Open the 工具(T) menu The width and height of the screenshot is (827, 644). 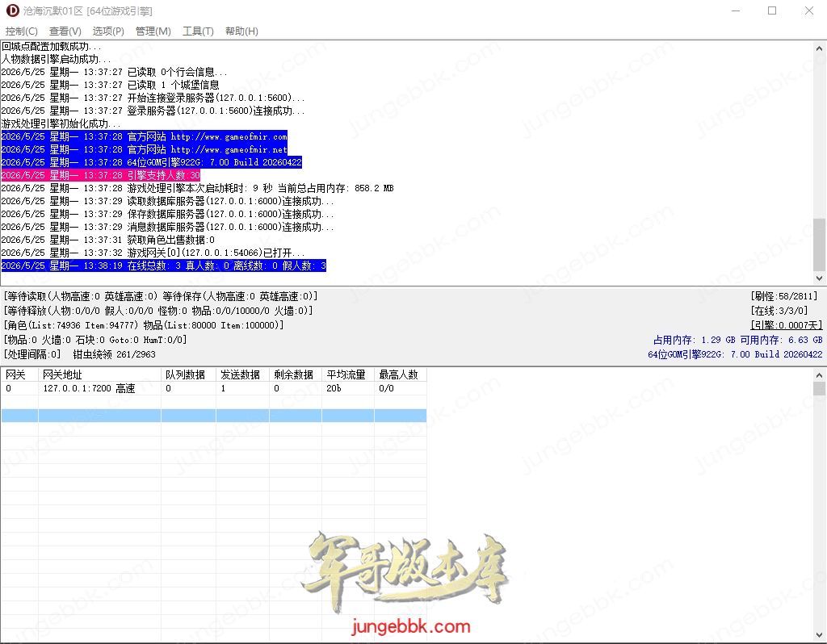[x=198, y=31]
